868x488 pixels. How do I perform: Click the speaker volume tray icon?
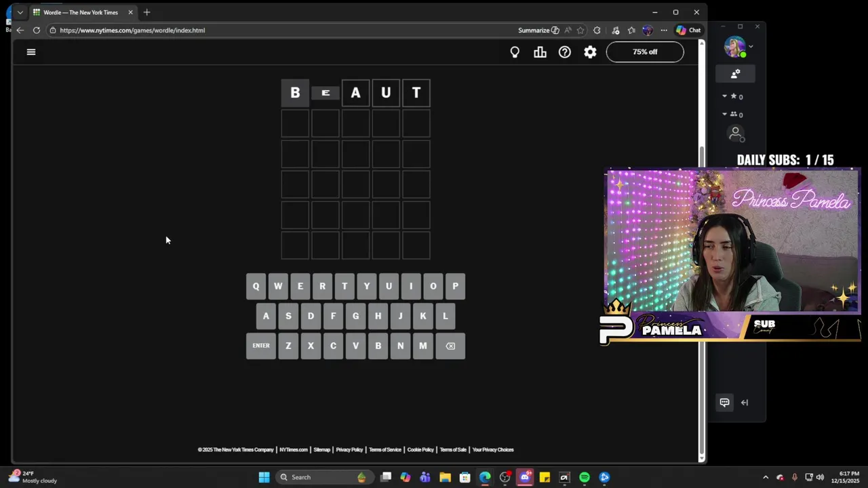point(820,477)
